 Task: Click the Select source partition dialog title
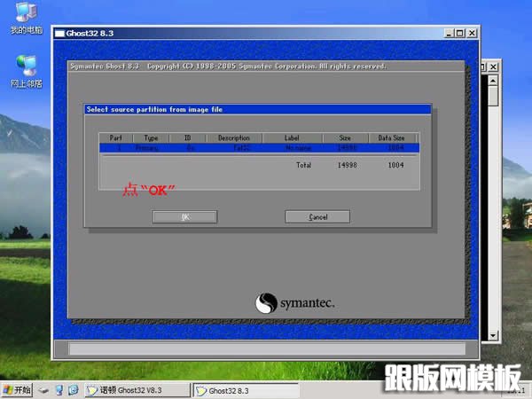[x=154, y=109]
